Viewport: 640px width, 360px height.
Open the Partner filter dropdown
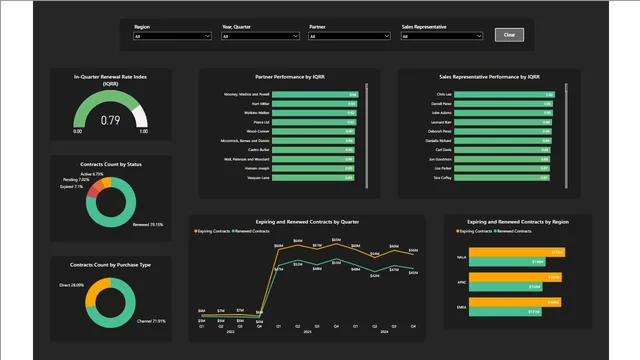click(349, 36)
